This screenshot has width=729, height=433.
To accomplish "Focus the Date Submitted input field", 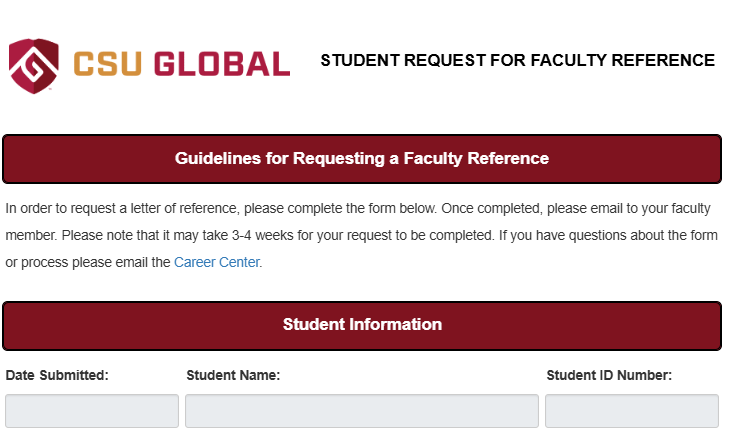I will coord(92,411).
